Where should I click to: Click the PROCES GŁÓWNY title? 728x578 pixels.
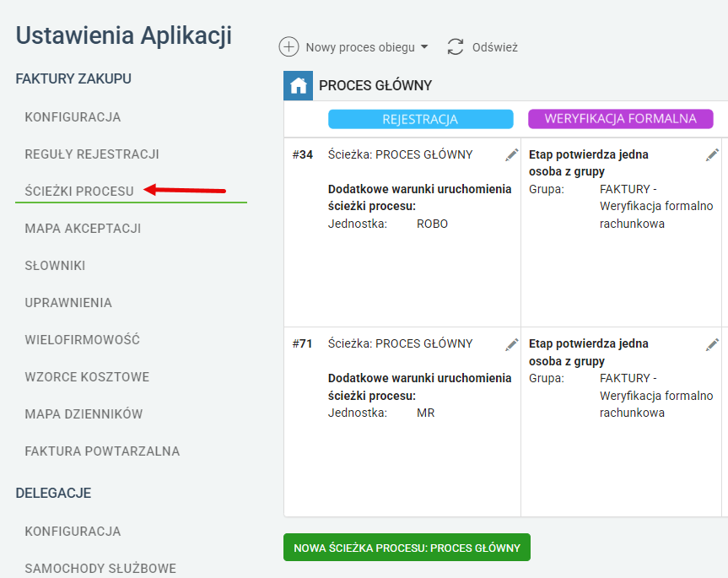coord(375,85)
